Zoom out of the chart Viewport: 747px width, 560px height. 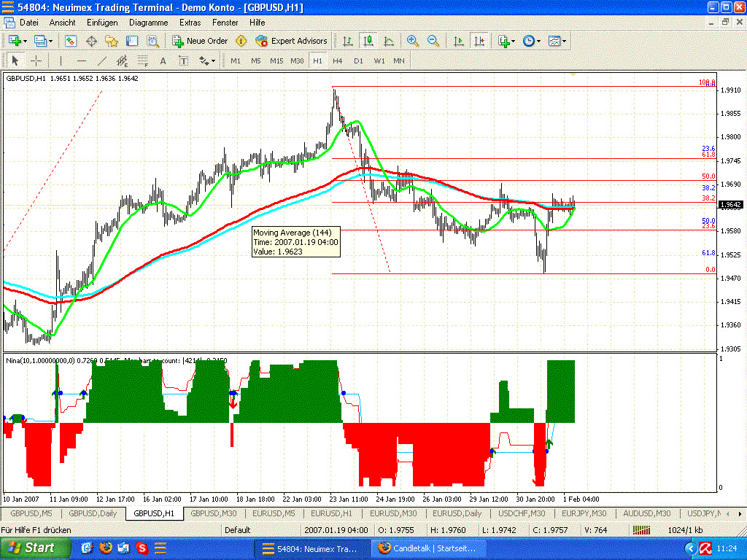433,41
